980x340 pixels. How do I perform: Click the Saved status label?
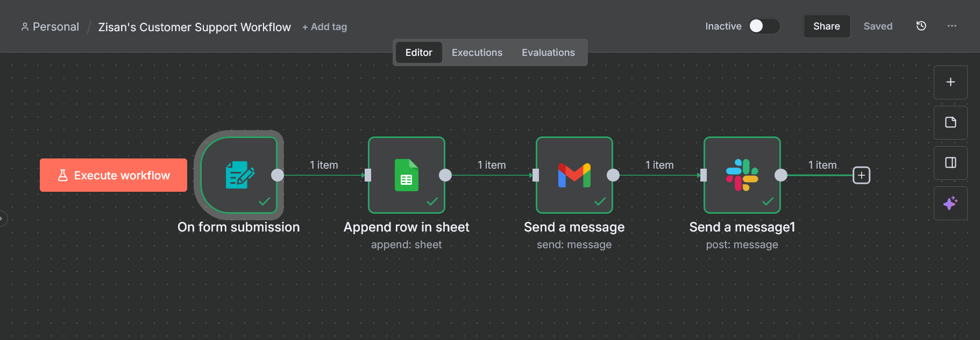tap(878, 26)
